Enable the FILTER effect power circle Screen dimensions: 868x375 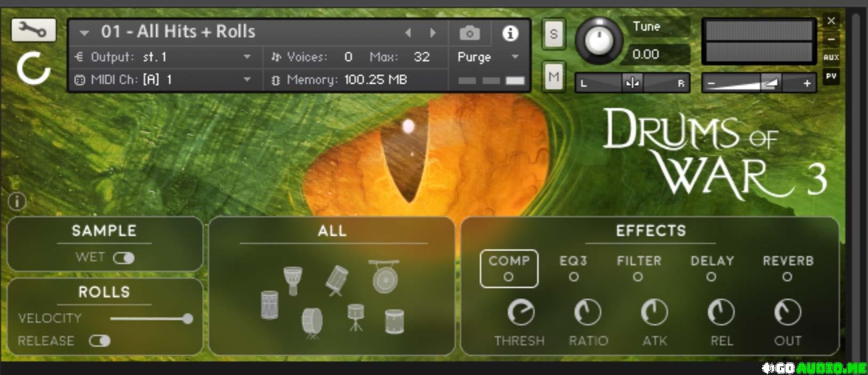[x=638, y=277]
